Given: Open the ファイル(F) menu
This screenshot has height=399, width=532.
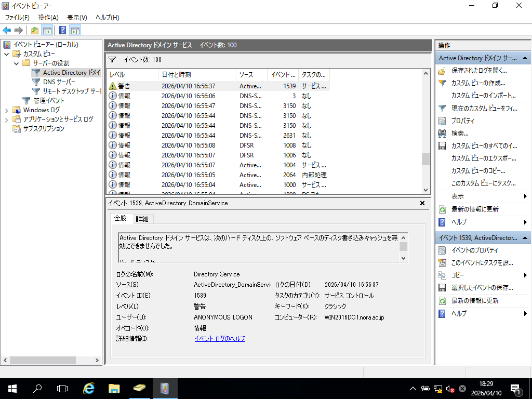Looking at the screenshot, I should point(17,18).
